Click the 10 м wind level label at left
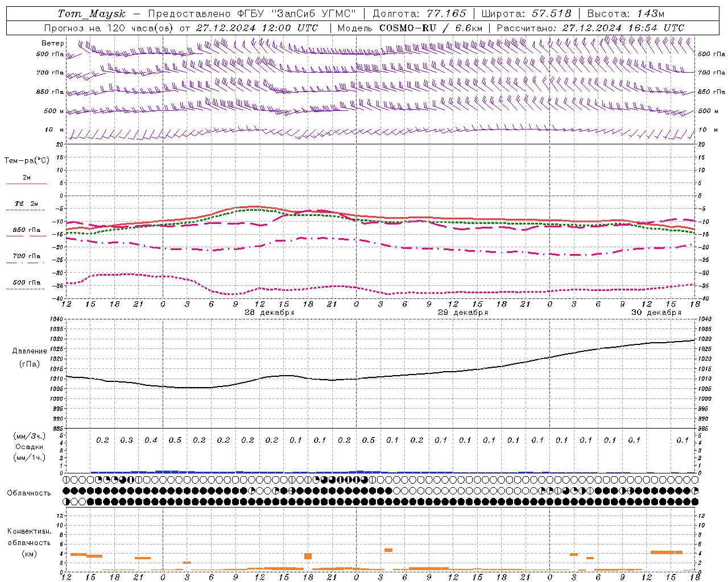 coord(54,130)
